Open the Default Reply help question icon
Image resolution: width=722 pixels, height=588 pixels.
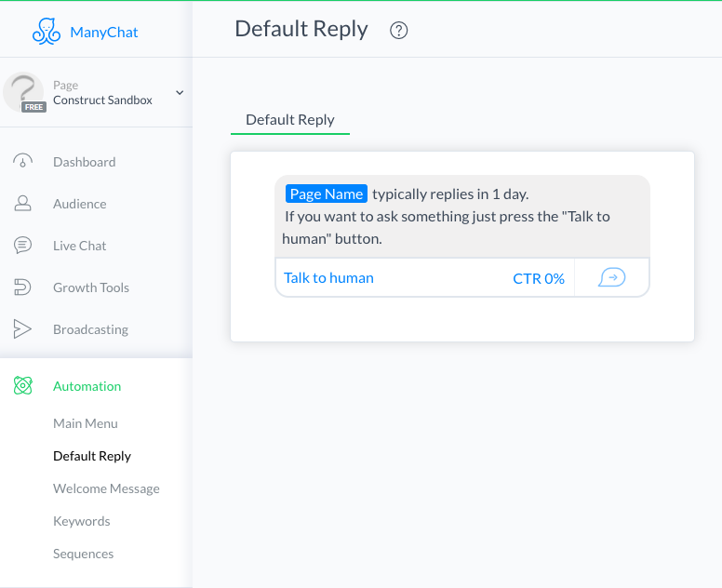click(x=399, y=31)
